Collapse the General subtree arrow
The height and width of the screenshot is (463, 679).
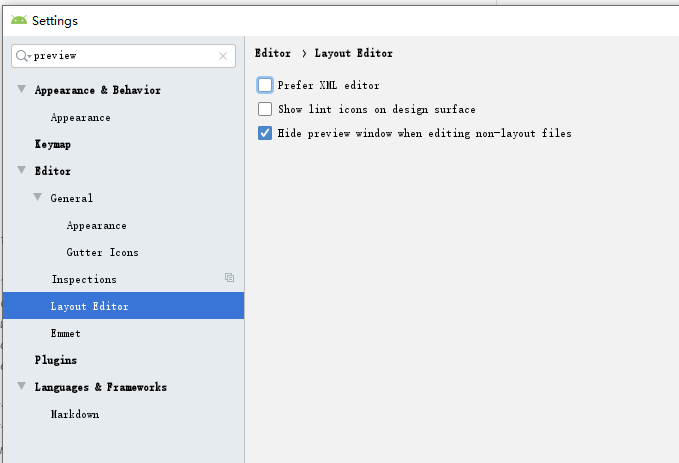tap(38, 198)
